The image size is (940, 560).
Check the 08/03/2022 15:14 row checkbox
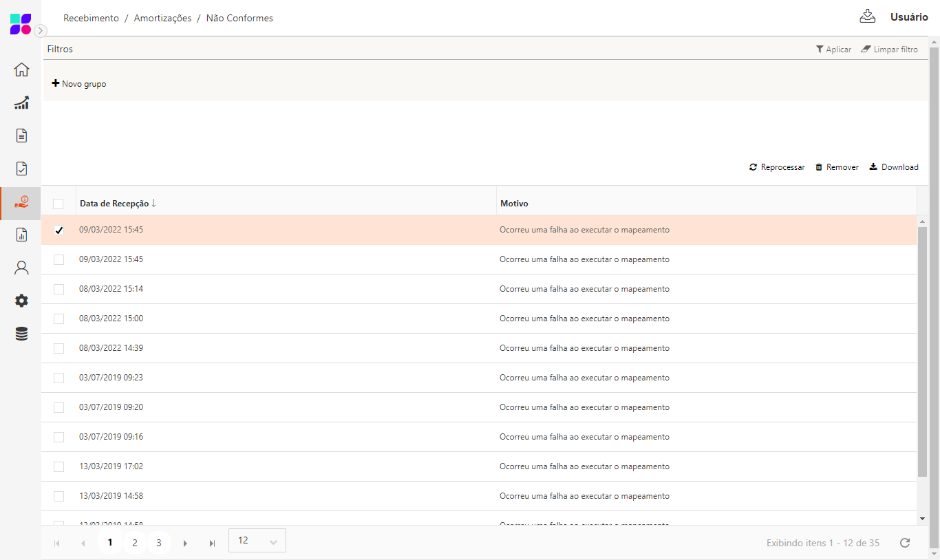click(x=58, y=289)
